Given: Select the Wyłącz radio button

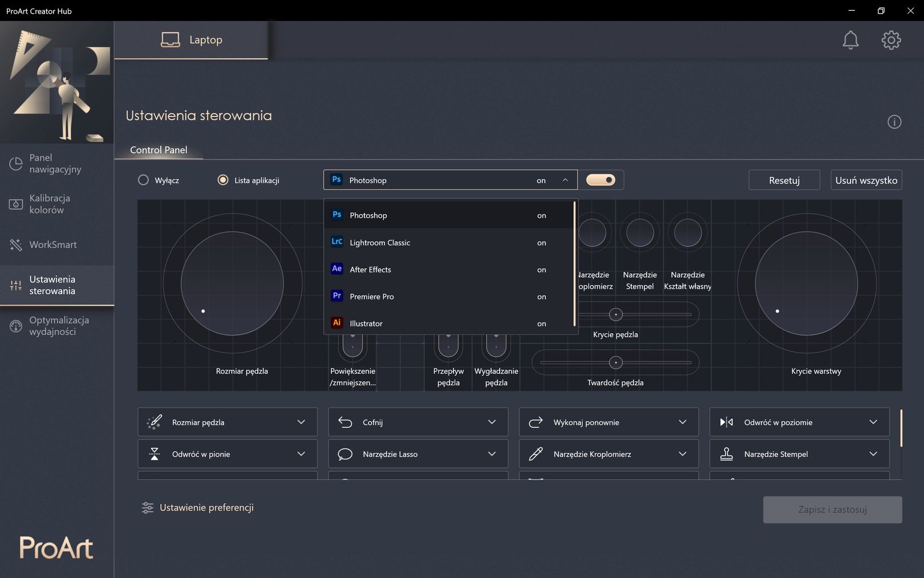Looking at the screenshot, I should (x=143, y=180).
